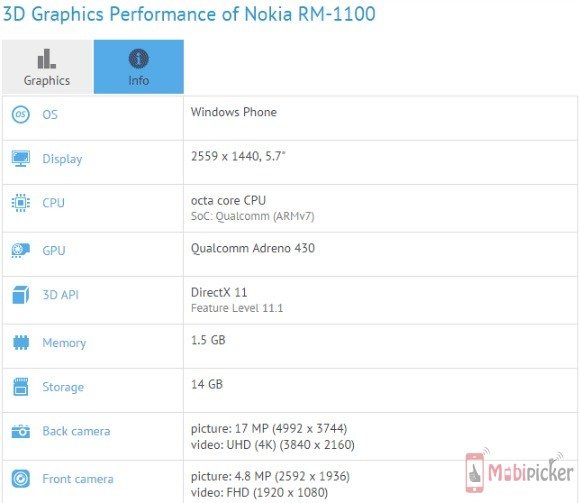Click the Windows Phone value text
The width and height of the screenshot is (580, 503).
pyautogui.click(x=234, y=112)
